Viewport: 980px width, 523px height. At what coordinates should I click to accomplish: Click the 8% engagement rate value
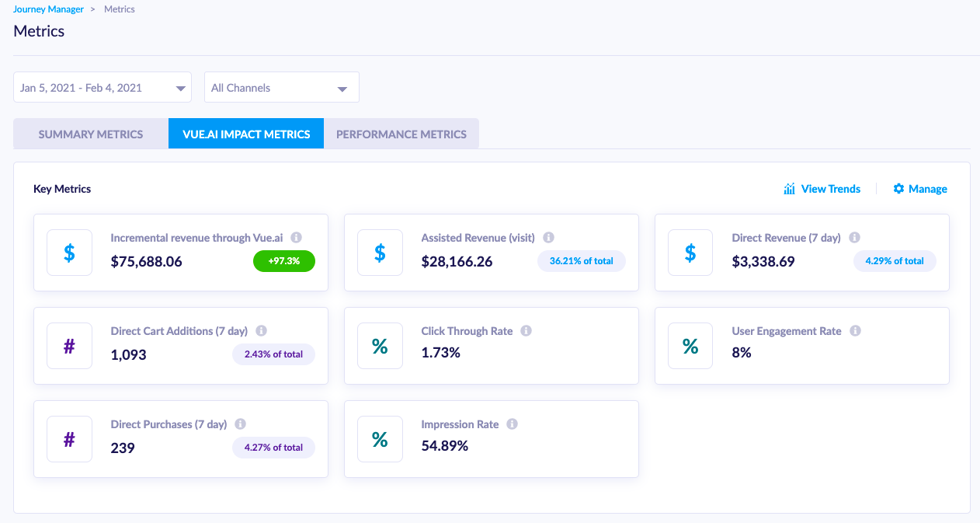742,353
